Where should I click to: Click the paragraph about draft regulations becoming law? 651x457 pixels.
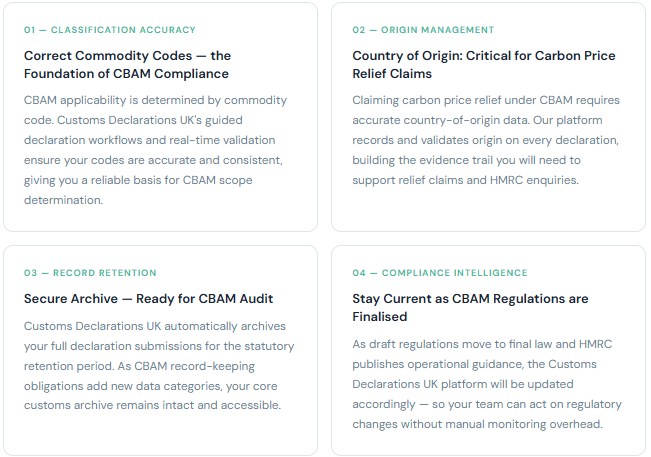pyautogui.click(x=487, y=384)
